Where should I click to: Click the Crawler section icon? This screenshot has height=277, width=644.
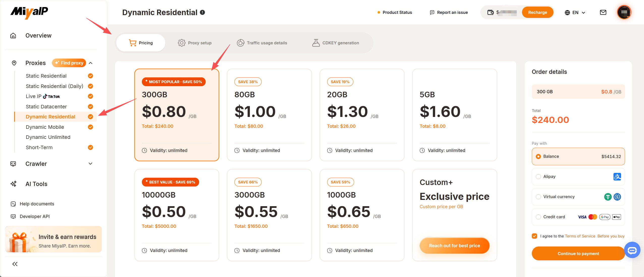click(x=13, y=164)
